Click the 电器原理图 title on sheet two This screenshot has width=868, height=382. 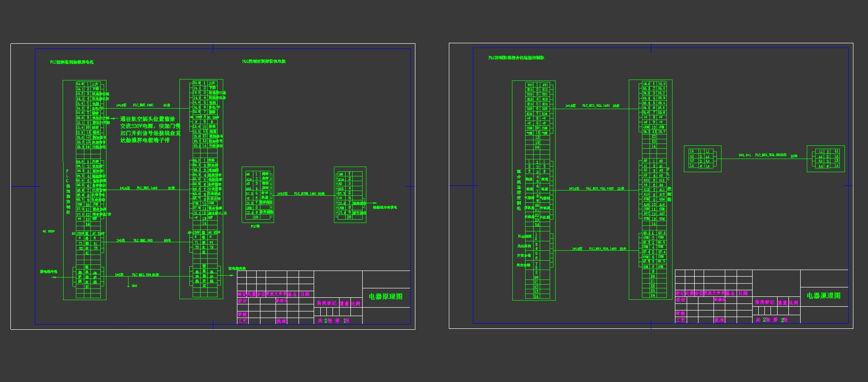[824, 296]
